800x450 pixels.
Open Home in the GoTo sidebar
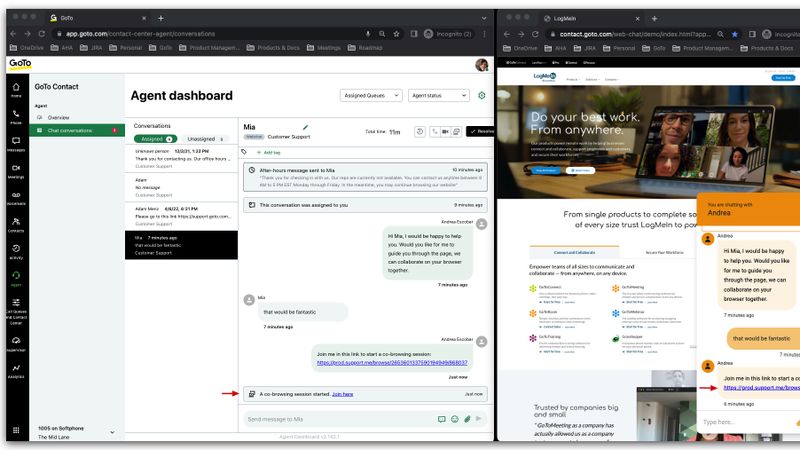(16, 90)
